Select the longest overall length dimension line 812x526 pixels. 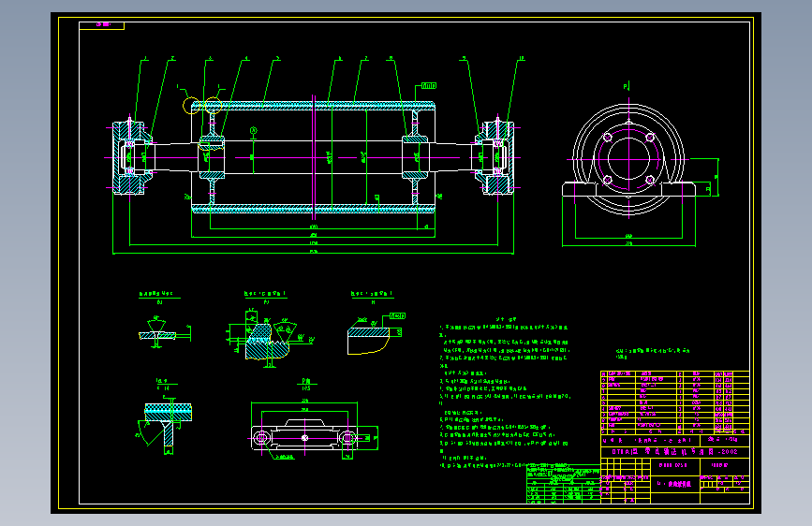(314, 253)
